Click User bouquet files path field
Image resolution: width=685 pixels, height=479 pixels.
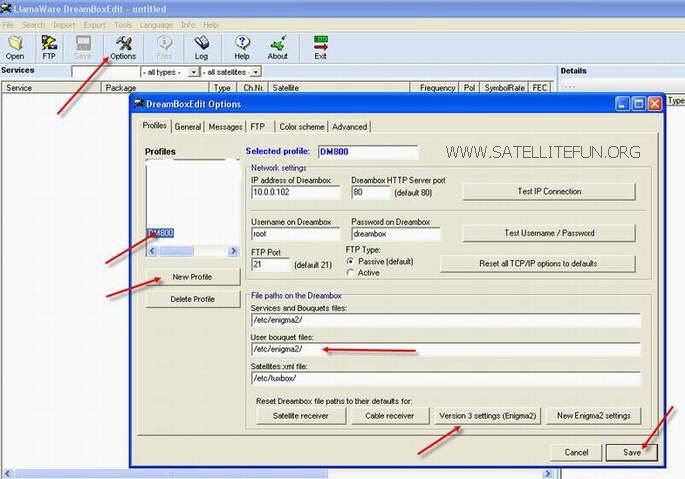[446, 349]
